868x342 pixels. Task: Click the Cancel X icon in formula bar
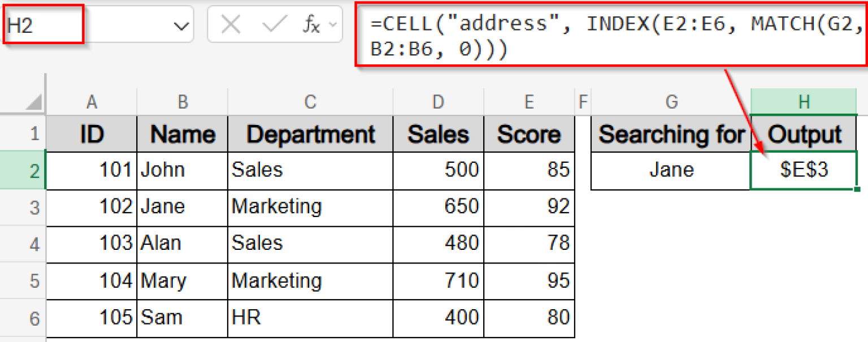231,25
